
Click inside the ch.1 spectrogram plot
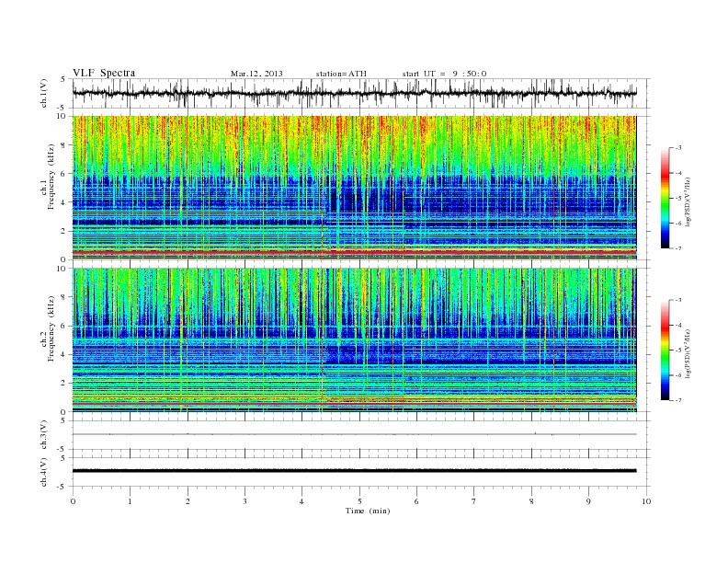click(354, 188)
